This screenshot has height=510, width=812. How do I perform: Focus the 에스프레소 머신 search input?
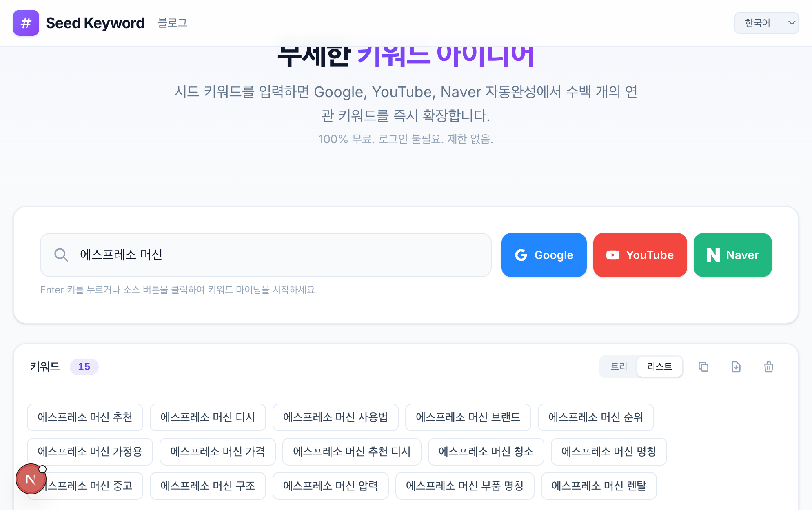coord(266,255)
